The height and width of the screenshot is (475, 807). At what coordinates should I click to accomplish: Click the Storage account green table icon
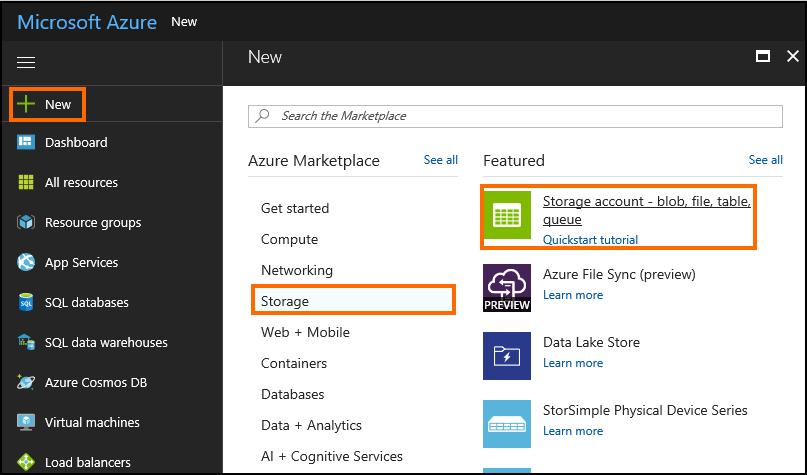tap(507, 216)
